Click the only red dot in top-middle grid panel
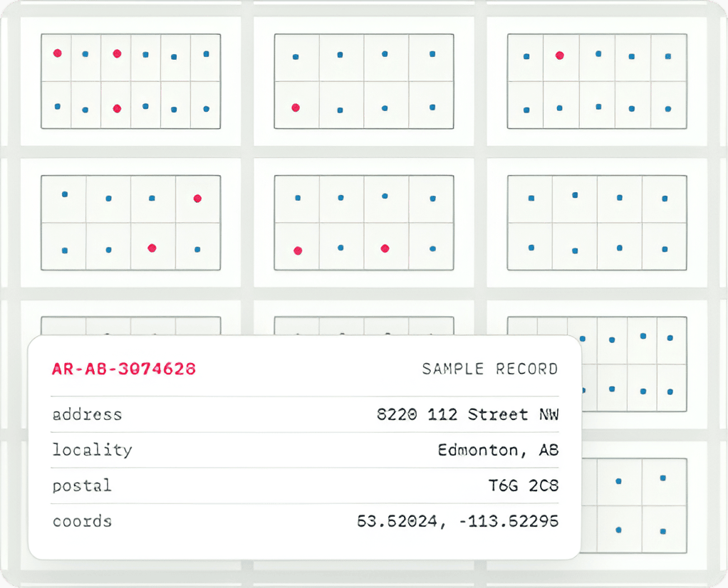The width and height of the screenshot is (728, 588). [296, 107]
